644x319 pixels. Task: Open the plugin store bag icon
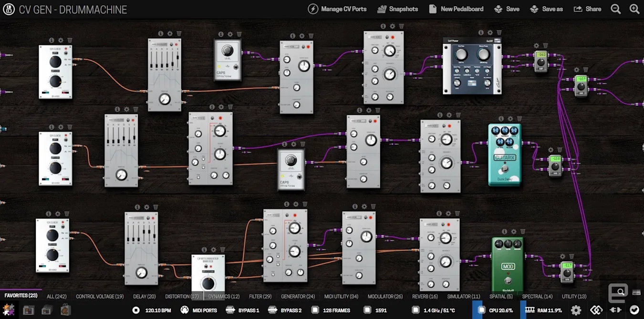[x=65, y=310]
